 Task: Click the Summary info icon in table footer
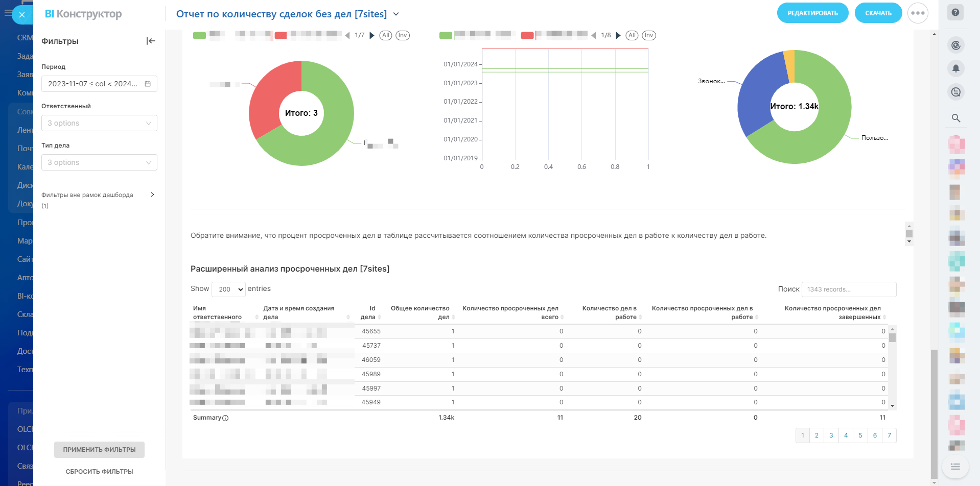pos(225,418)
